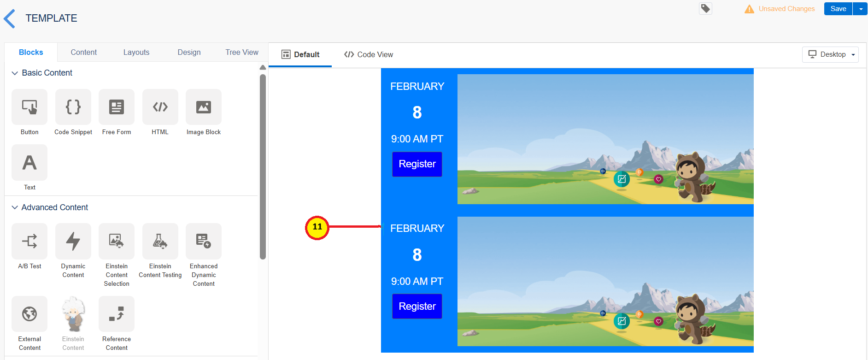Collapse the Basic Content section
Screen dimensions: 868x360
point(15,73)
